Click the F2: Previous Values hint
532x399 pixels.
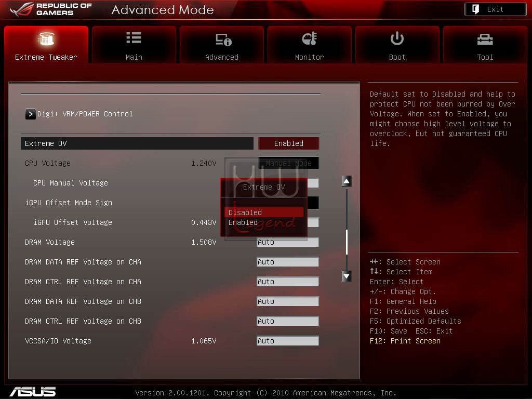[409, 311]
